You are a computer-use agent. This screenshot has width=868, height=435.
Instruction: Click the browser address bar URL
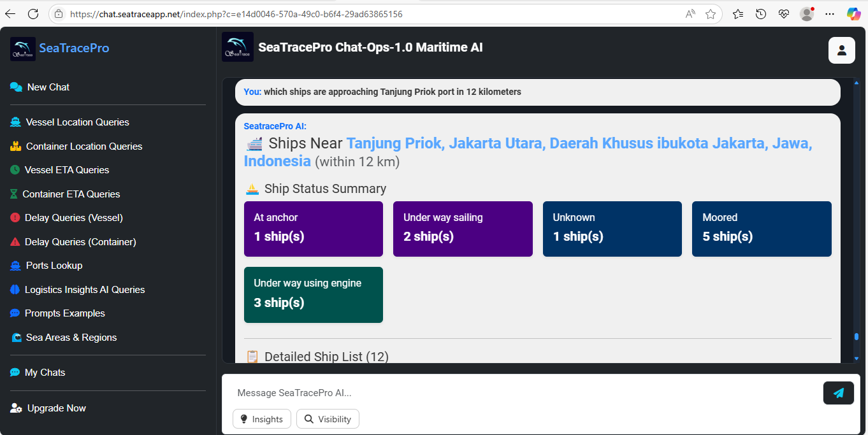pos(236,14)
